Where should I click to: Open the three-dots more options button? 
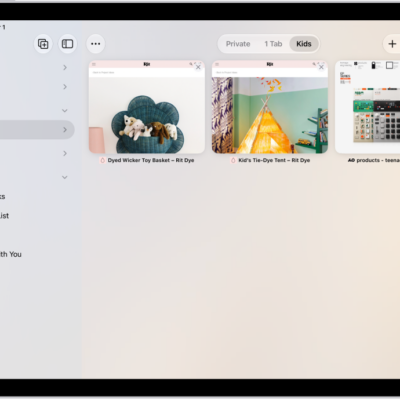(96, 44)
